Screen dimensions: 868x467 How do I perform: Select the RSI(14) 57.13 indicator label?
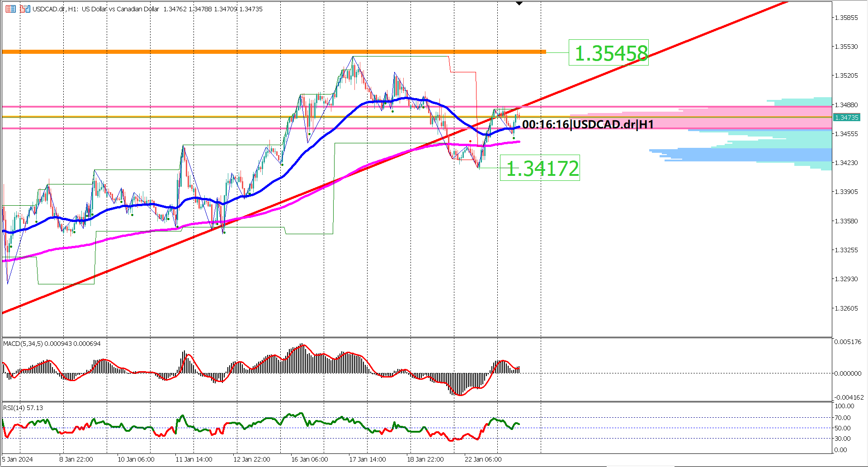(x=22, y=407)
